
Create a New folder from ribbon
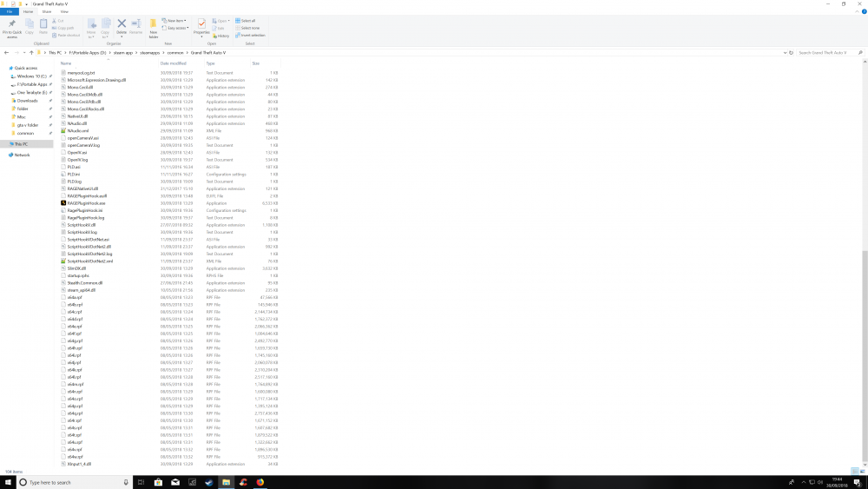pos(154,28)
